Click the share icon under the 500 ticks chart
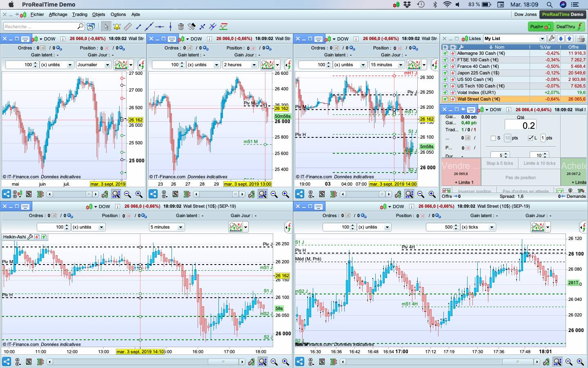588x368 pixels. click(x=299, y=361)
